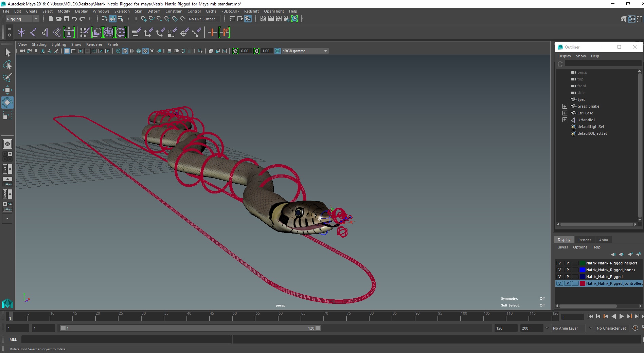Click the Create Lattice shelf icon
644x353 pixels.
coord(108,33)
